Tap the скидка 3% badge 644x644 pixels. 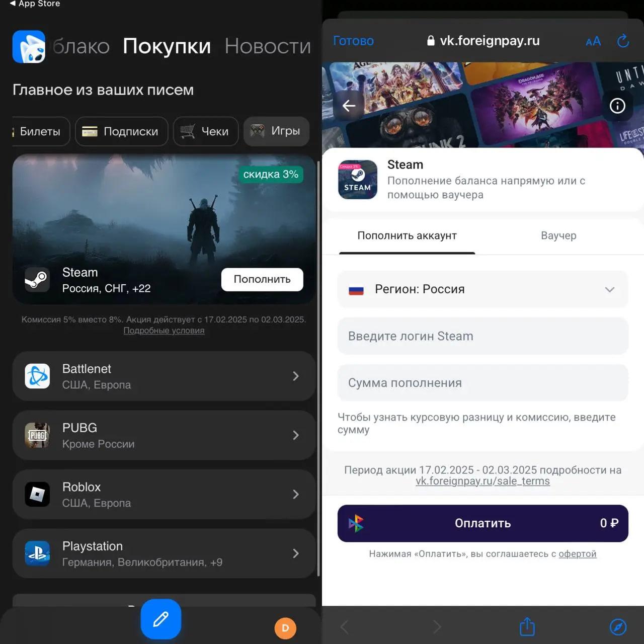click(271, 175)
